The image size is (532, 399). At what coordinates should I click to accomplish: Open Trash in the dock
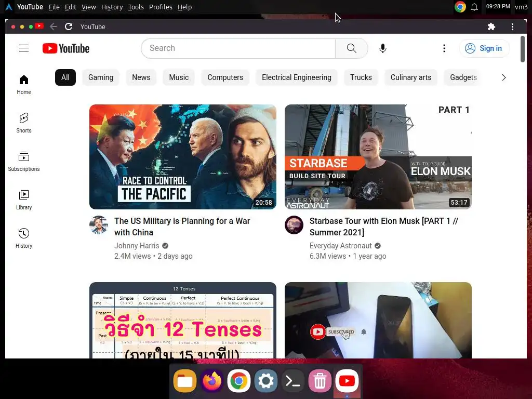pyautogui.click(x=320, y=381)
